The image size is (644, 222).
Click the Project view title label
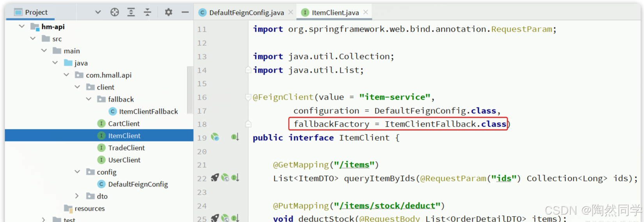[x=36, y=12]
